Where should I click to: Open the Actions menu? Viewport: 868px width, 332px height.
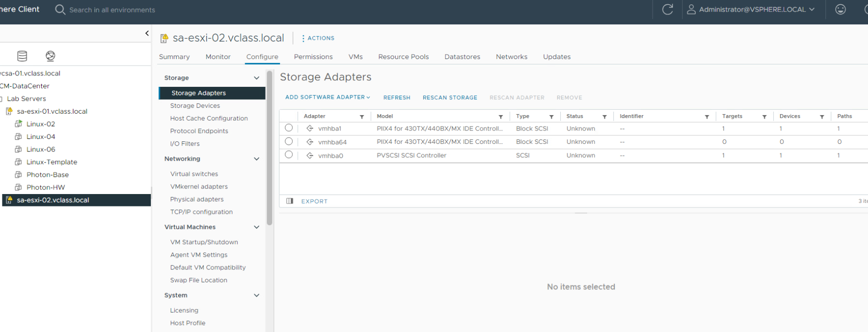click(x=318, y=38)
